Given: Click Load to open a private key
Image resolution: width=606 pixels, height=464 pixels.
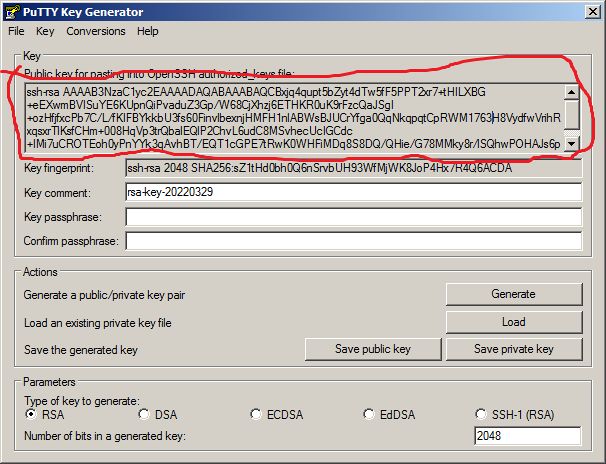Looking at the screenshot, I should (x=513, y=322).
